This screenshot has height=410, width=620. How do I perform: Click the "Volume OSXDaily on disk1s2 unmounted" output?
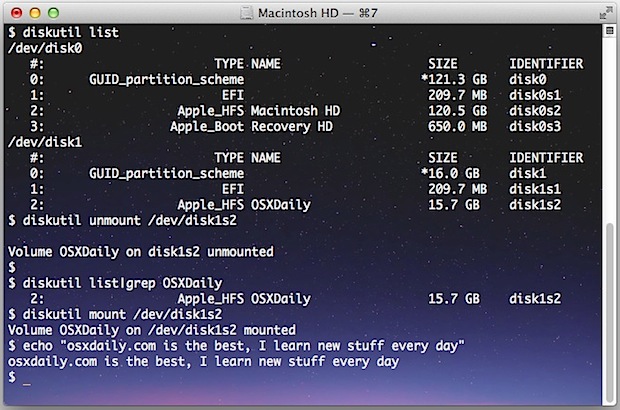pyautogui.click(x=141, y=252)
